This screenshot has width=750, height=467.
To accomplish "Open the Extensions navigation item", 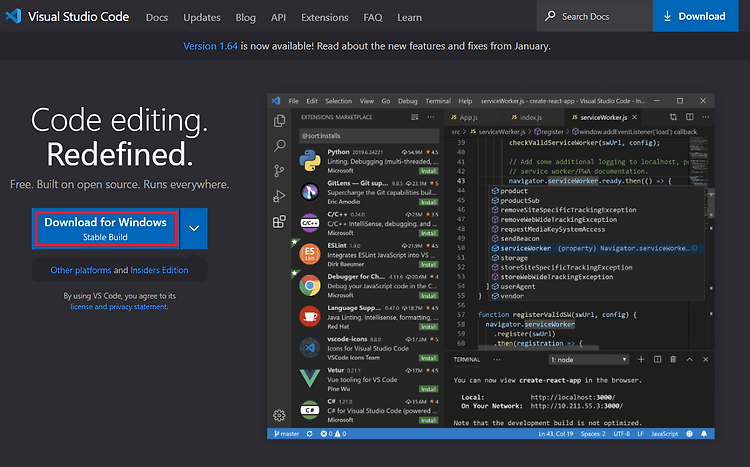I will [325, 17].
